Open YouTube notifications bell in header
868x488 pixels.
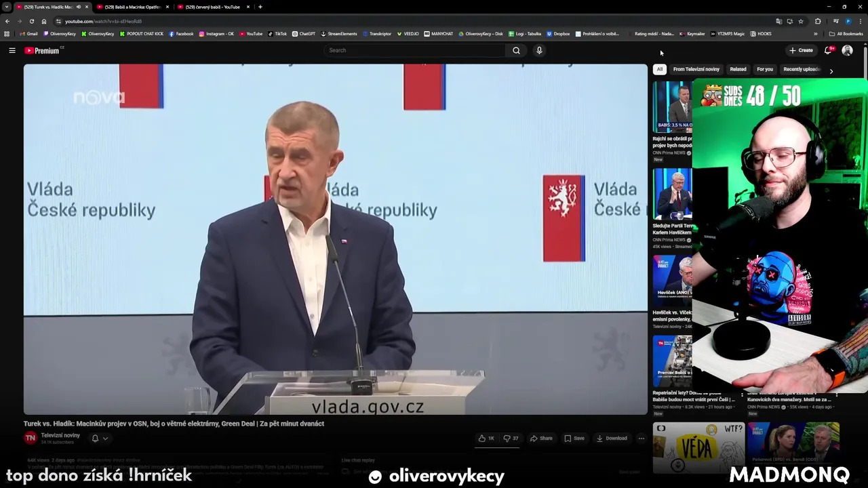(828, 50)
